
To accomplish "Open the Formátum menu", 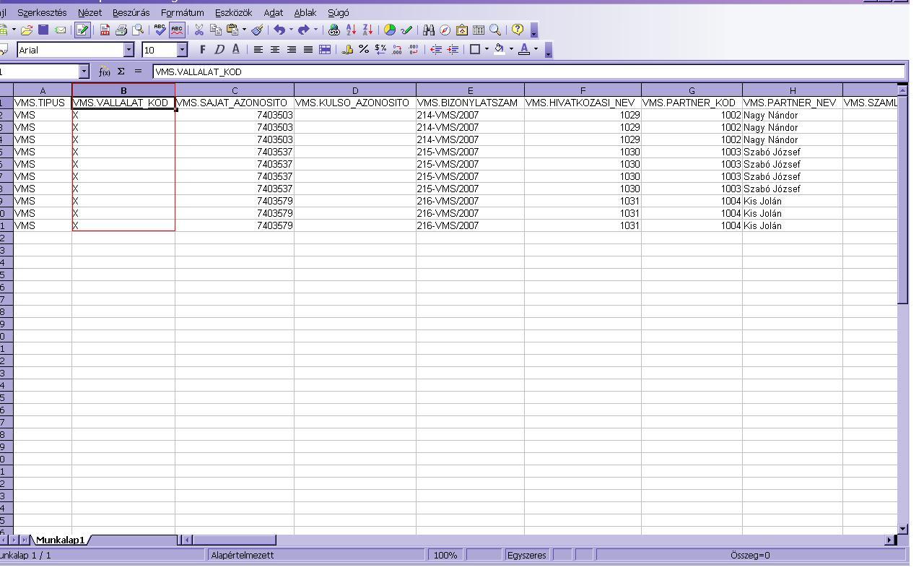I will (182, 13).
